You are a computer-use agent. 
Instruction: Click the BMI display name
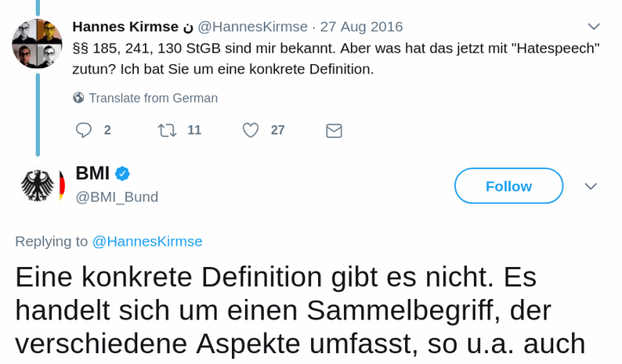click(92, 173)
